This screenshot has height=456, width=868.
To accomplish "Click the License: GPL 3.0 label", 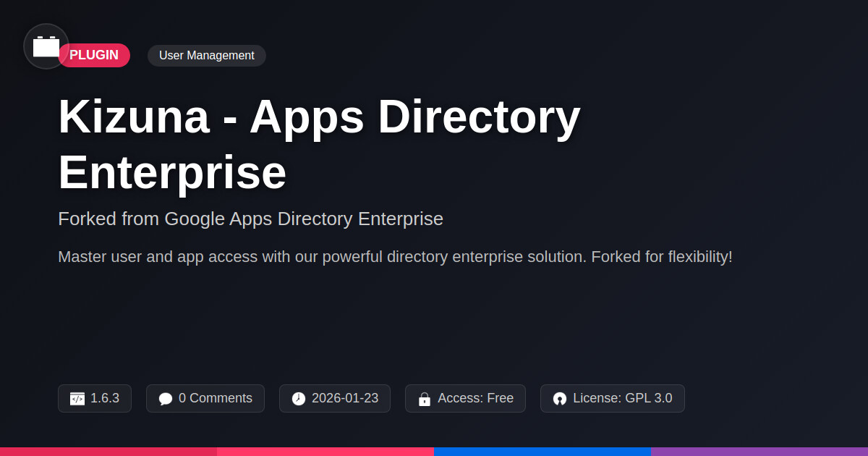I will coord(622,398).
